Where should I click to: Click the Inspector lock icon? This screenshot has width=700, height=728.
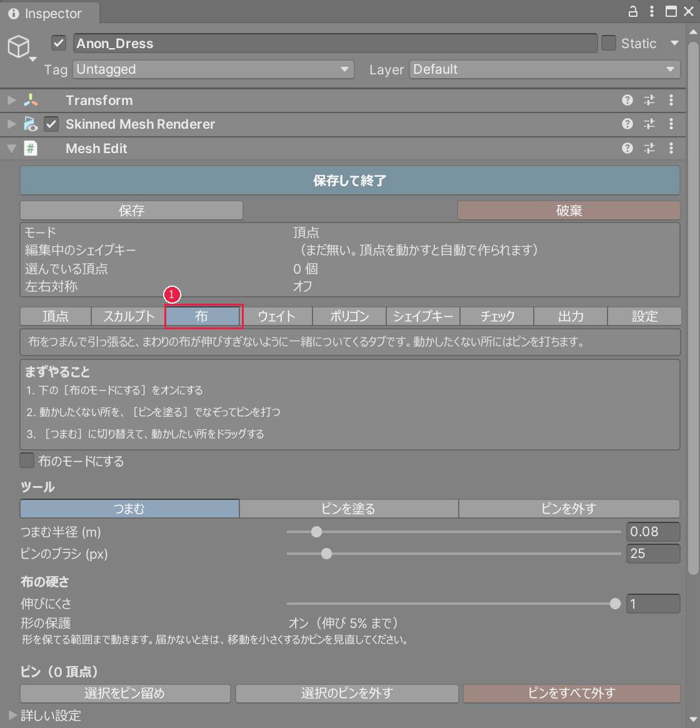[x=632, y=12]
